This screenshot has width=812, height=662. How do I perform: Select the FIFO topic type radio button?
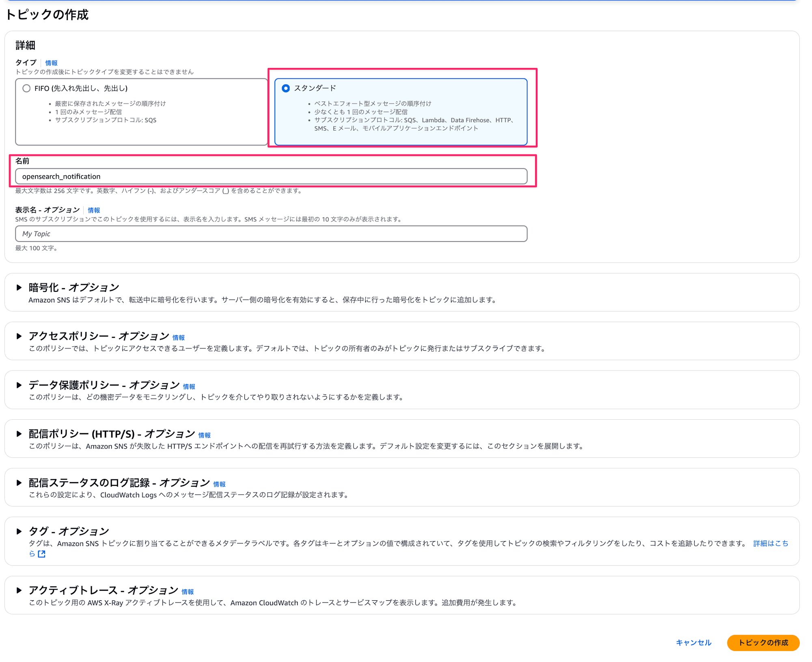26,88
